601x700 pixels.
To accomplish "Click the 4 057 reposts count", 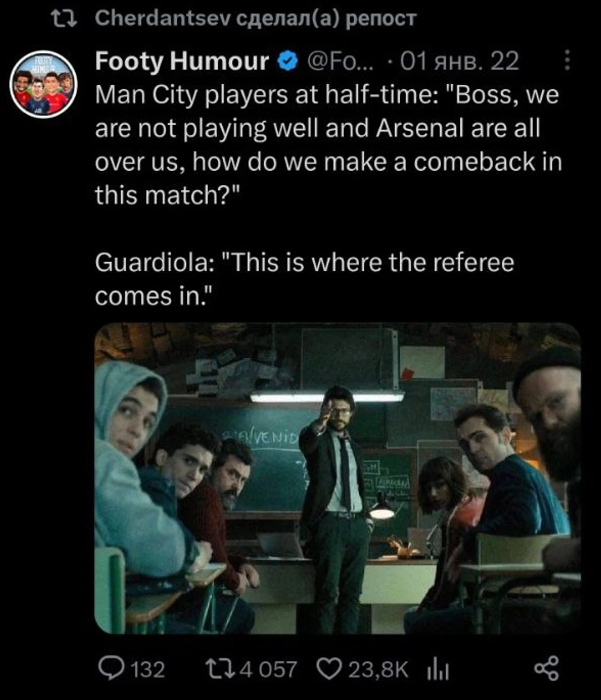I will (x=268, y=670).
